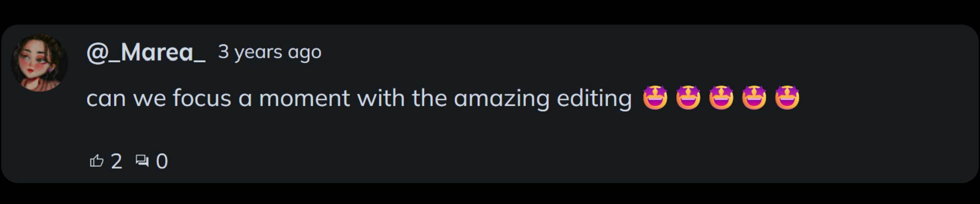Click the word "focus" in the comment
The height and width of the screenshot is (204, 980).
click(x=202, y=98)
